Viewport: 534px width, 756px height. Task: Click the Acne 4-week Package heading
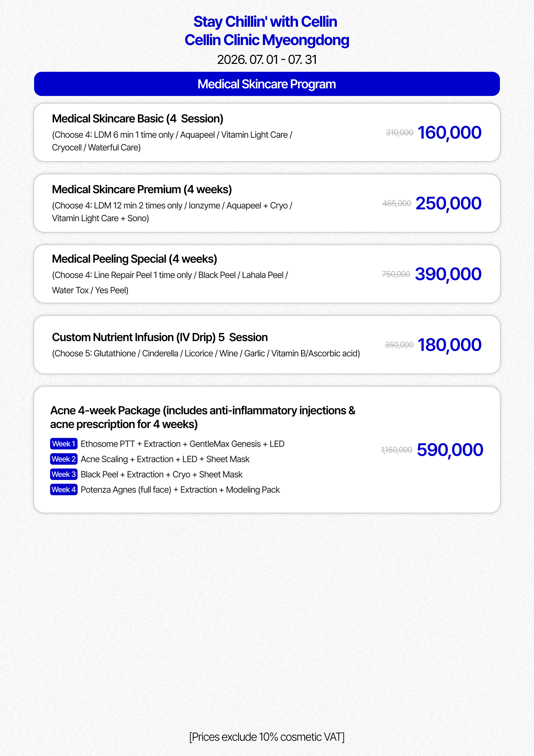(203, 417)
